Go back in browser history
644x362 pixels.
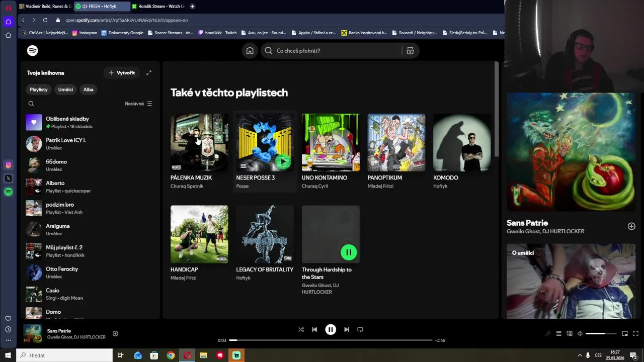point(23,20)
